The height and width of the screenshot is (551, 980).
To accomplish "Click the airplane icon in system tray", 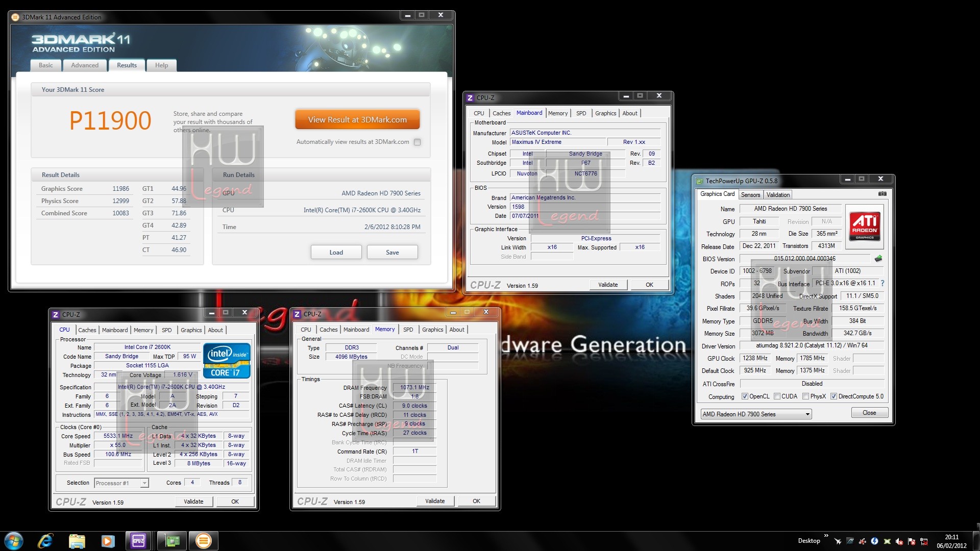I will [x=838, y=541].
